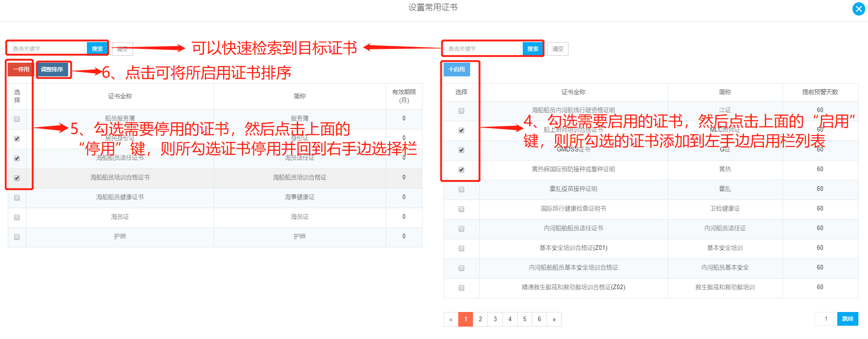The width and height of the screenshot is (868, 339).
Task: Check the 国际旅行健康检查证明书 checkbox
Action: 461,209
